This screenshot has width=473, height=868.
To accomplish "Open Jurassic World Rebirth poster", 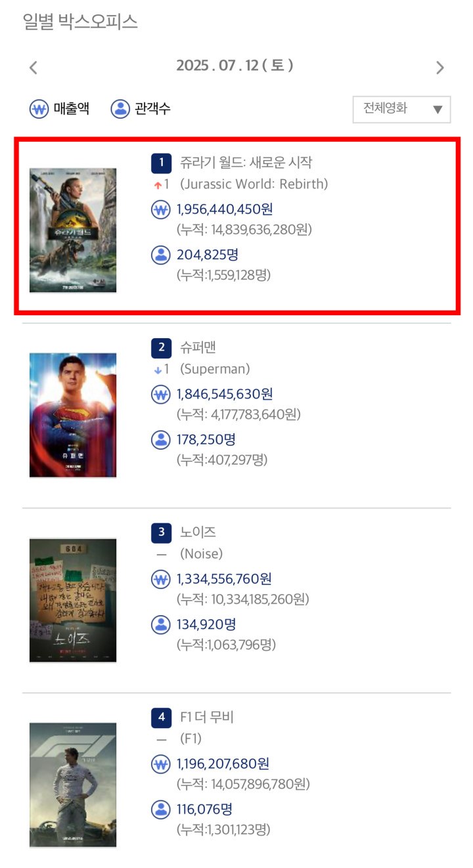I will [73, 230].
